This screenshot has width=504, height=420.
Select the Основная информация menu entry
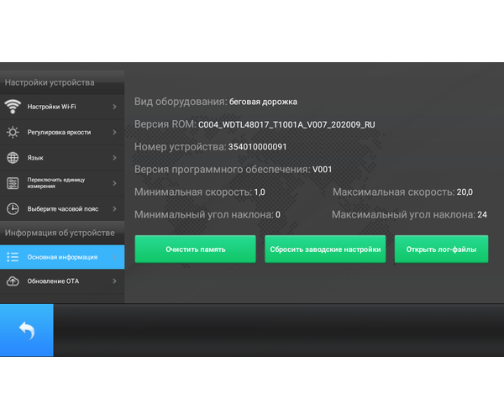[62, 257]
